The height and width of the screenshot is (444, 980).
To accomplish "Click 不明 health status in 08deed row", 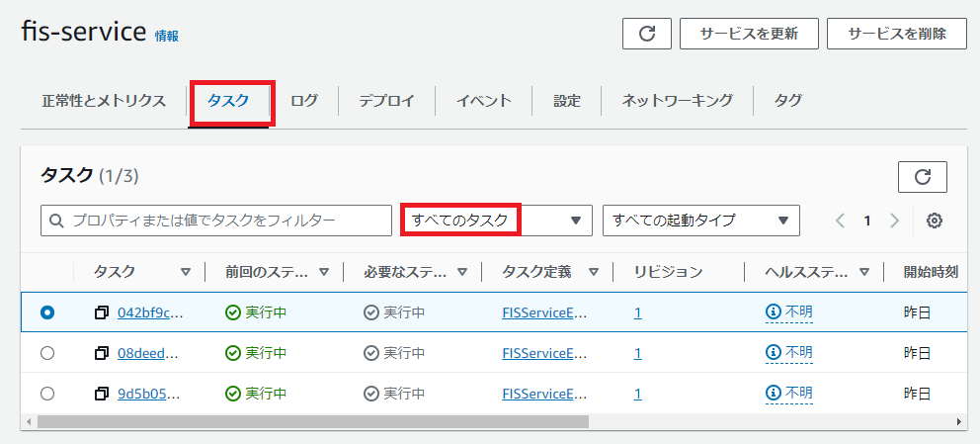I will (x=799, y=352).
